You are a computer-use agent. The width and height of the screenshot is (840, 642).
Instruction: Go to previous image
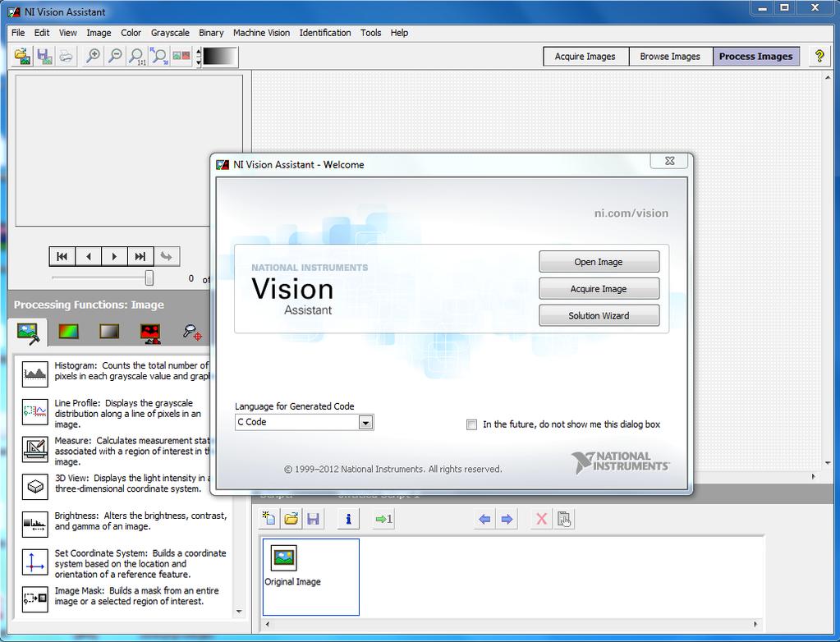(x=89, y=256)
